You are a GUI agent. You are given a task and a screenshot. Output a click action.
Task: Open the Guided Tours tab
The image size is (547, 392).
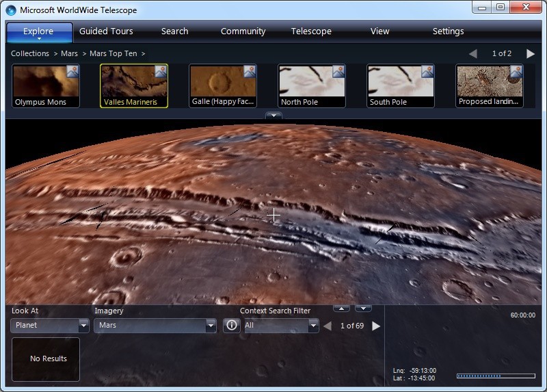coord(106,31)
